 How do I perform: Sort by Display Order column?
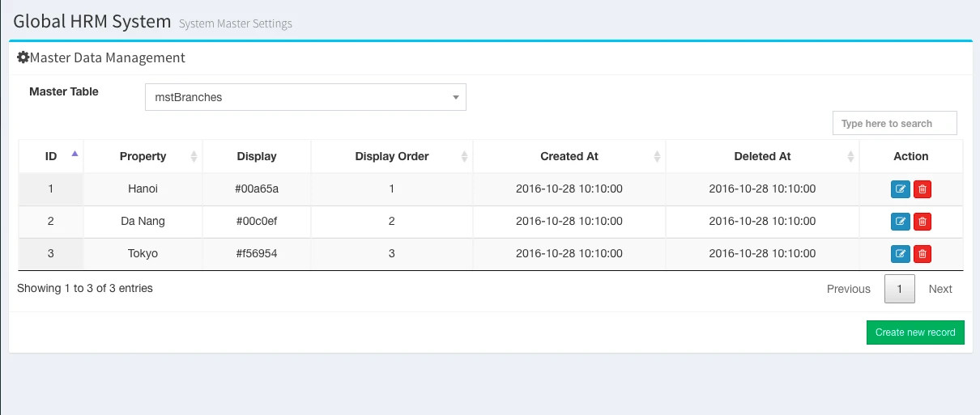tap(392, 156)
